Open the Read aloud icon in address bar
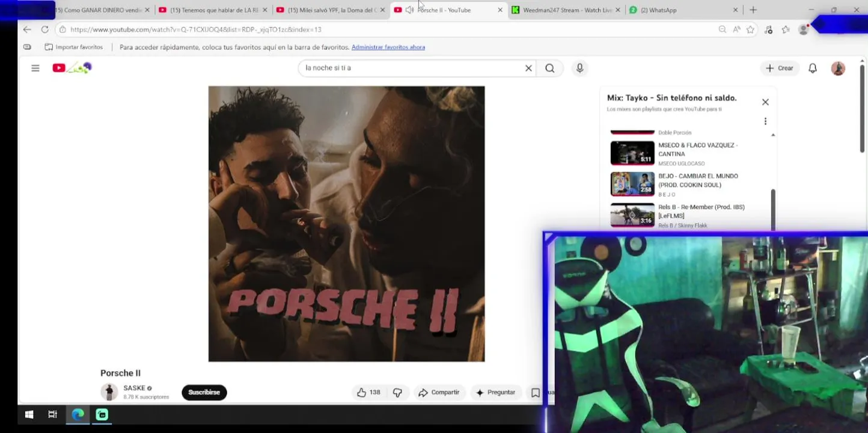868x433 pixels. pyautogui.click(x=736, y=29)
